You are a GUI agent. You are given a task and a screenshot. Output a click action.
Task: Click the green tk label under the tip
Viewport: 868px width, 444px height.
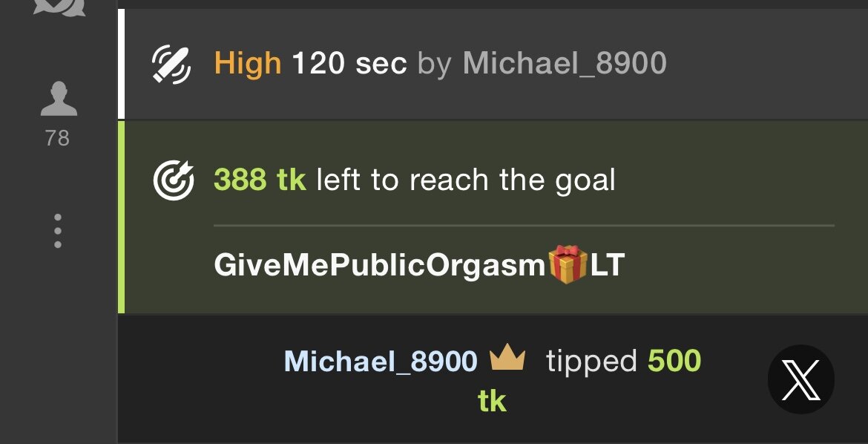coord(492,400)
